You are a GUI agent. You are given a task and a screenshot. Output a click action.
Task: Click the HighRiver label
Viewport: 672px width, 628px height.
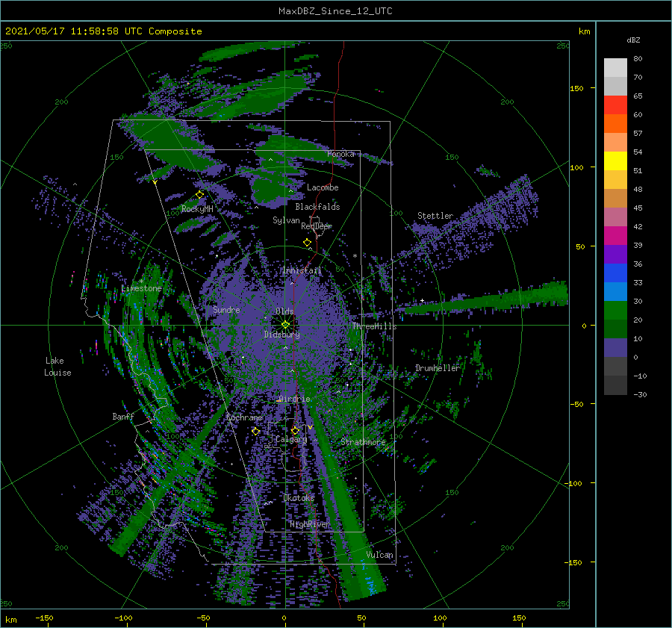tap(310, 524)
